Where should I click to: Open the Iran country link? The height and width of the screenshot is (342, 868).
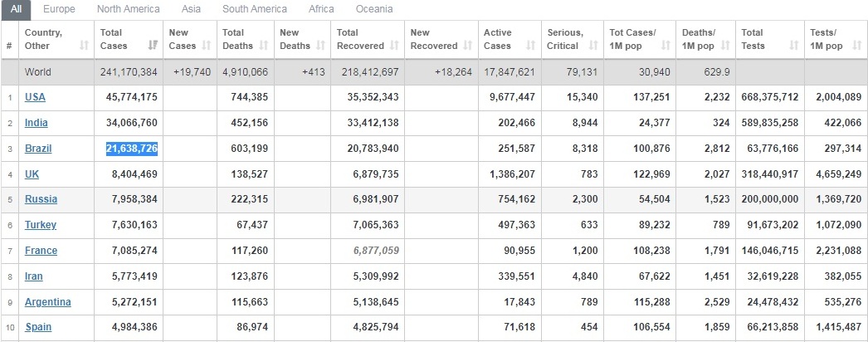pos(33,276)
